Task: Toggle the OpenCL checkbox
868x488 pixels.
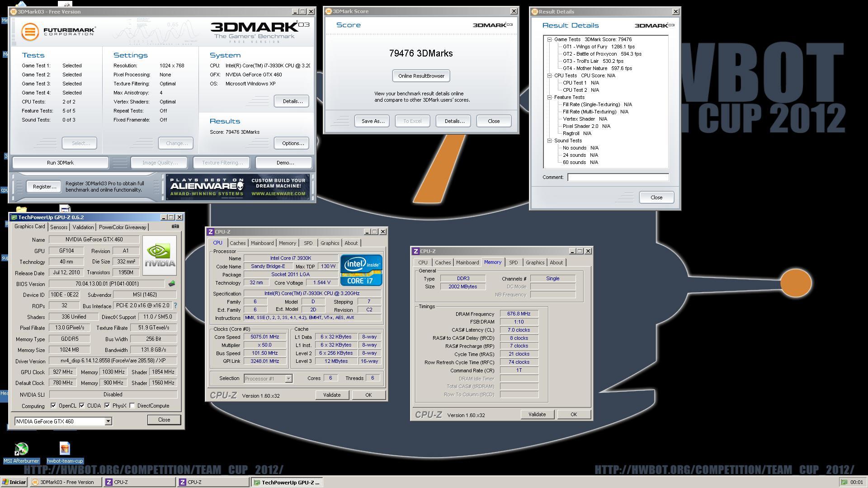Action: click(54, 405)
